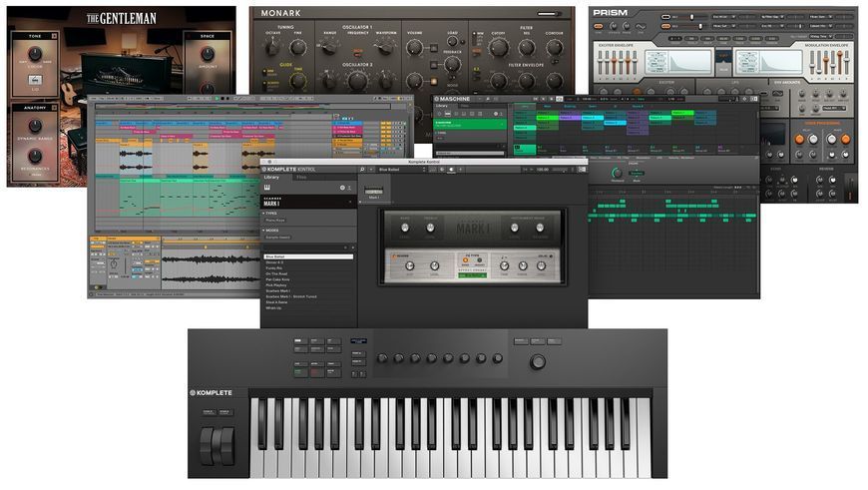
Task: Switch to the Files tab in Maschine
Action: pos(465,105)
